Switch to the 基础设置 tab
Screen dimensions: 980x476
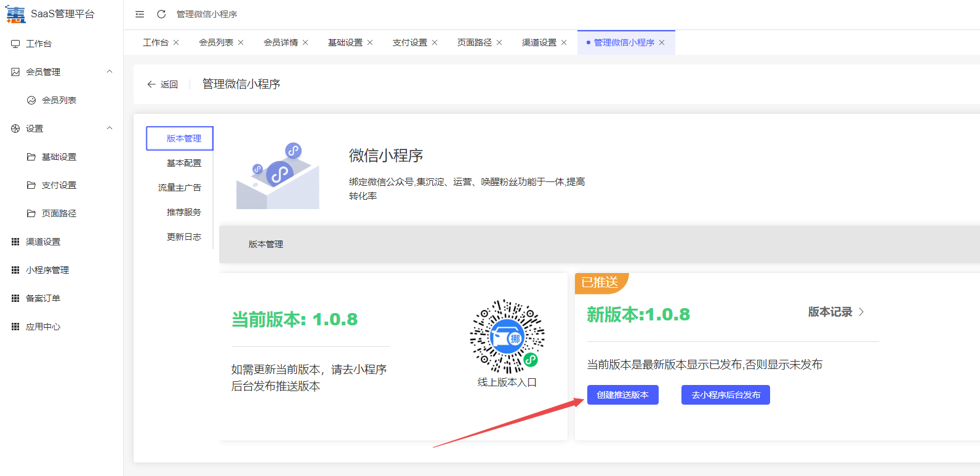coord(345,42)
